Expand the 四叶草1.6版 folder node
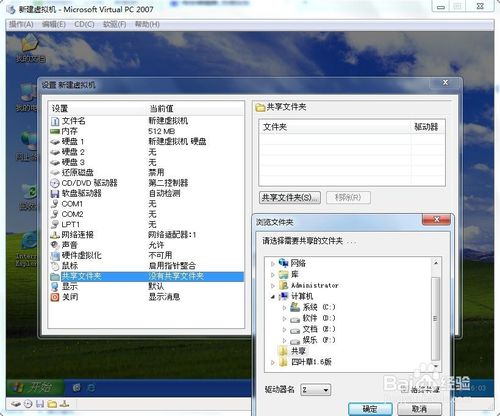The width and height of the screenshot is (500, 416). click(273, 362)
